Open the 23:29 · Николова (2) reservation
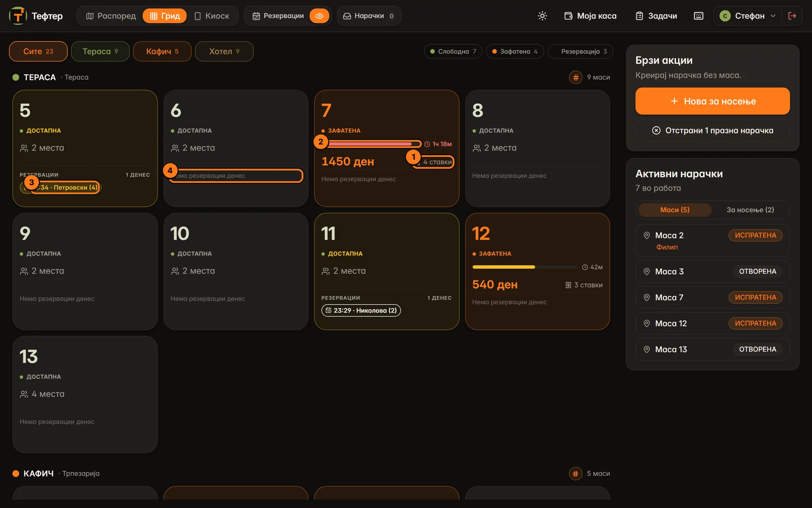Image resolution: width=812 pixels, height=508 pixels. [x=361, y=310]
